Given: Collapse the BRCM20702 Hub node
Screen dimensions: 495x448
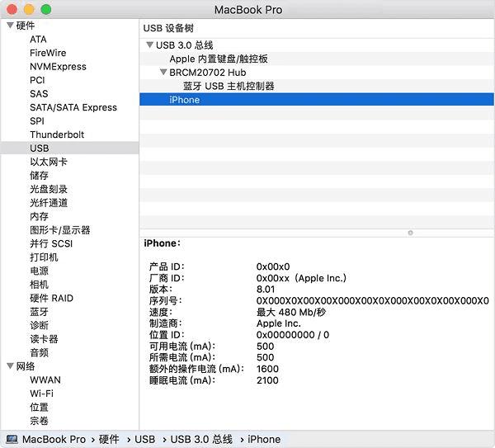Looking at the screenshot, I should (x=163, y=72).
